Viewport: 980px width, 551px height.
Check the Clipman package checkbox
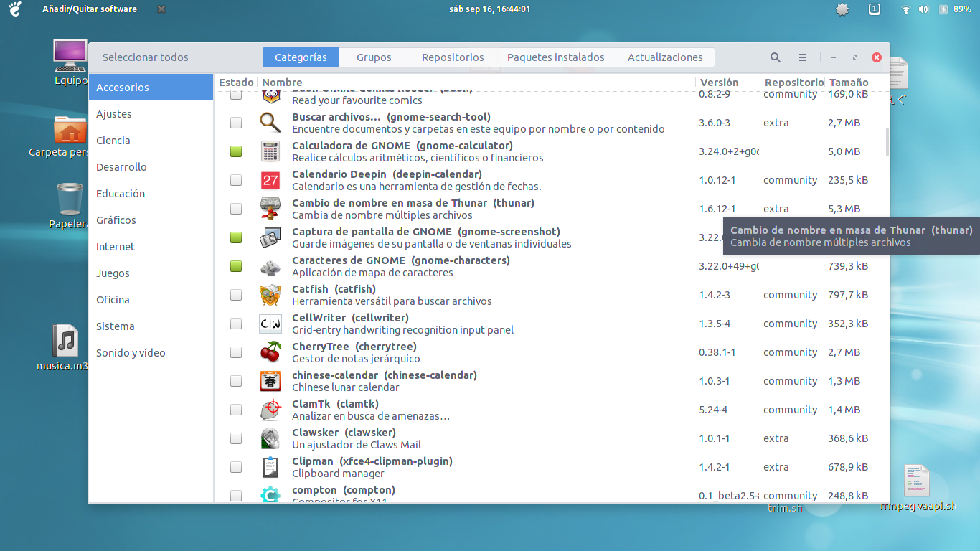tap(236, 467)
